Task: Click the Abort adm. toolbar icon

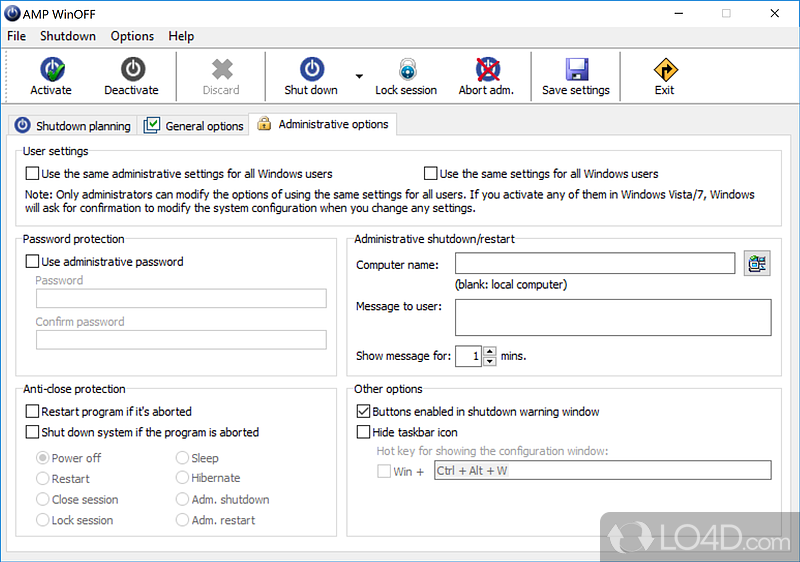Action: click(x=487, y=69)
